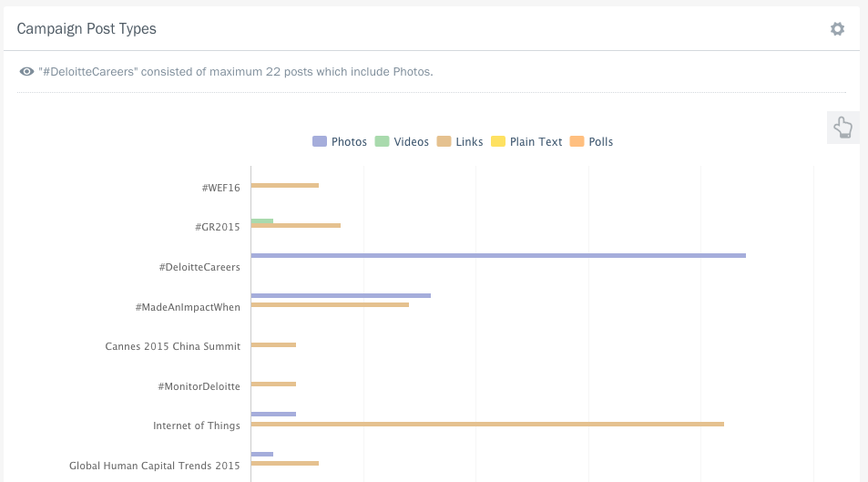Toggle the Links series in the legend

[461, 142]
